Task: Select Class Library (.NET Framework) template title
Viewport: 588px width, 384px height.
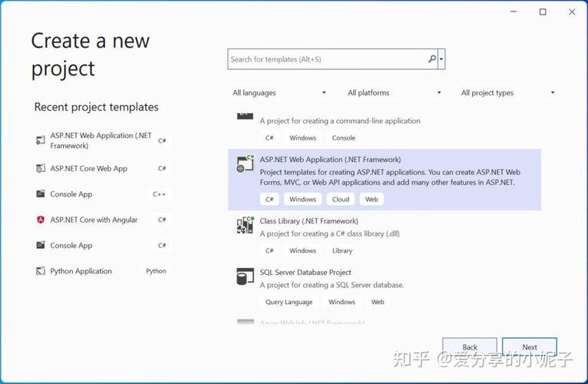Action: point(309,221)
